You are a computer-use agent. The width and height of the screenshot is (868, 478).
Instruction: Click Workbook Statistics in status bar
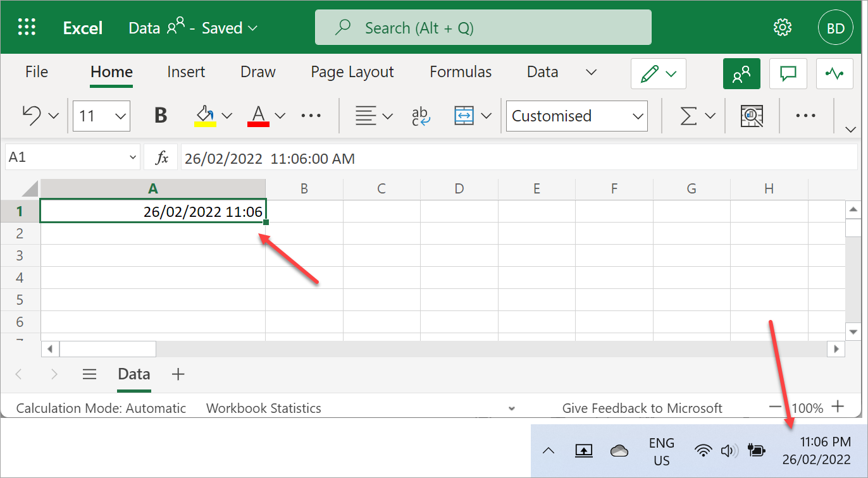264,408
